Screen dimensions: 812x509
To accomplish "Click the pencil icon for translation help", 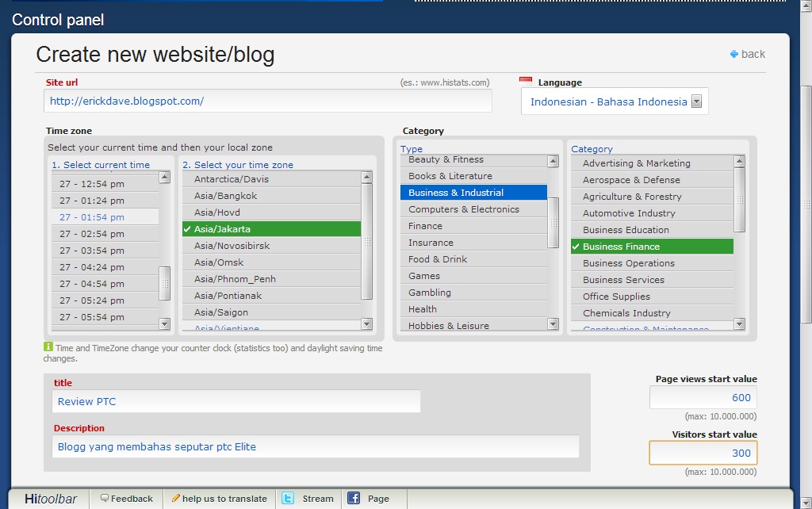I will pos(176,498).
